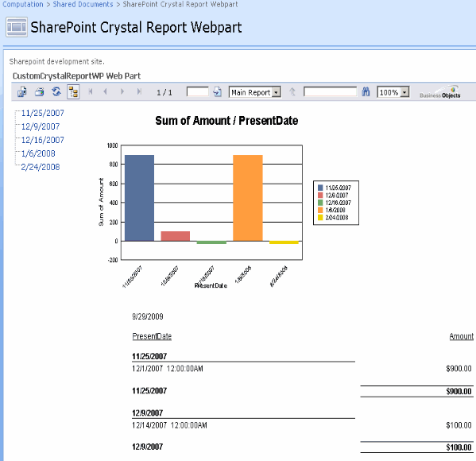
Task: Click the orange legend swatch for 1/6/2008
Action: pyautogui.click(x=320, y=210)
